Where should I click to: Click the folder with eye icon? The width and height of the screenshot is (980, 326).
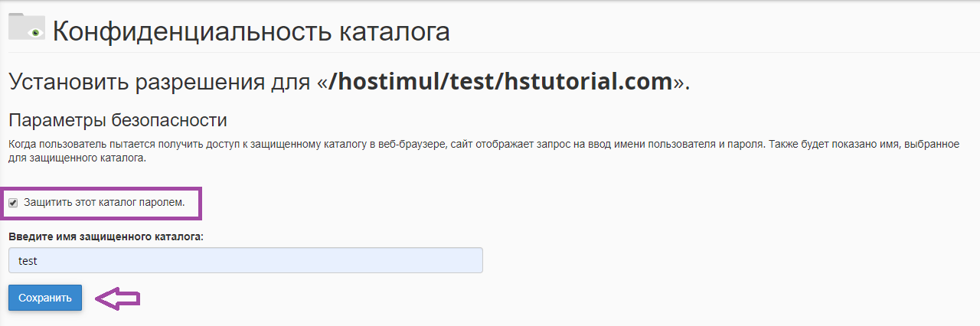coord(26,28)
